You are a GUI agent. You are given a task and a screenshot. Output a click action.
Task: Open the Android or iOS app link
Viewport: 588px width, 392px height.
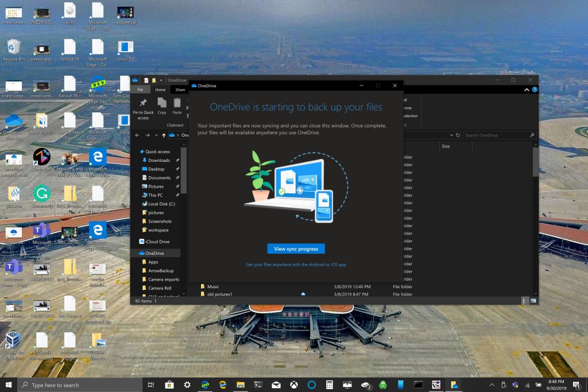coord(296,265)
